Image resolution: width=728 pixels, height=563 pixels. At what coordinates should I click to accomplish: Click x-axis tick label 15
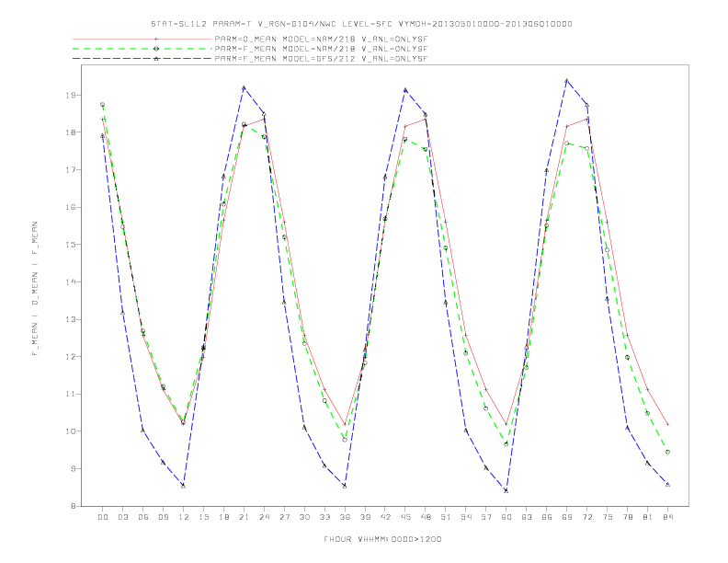(x=203, y=517)
